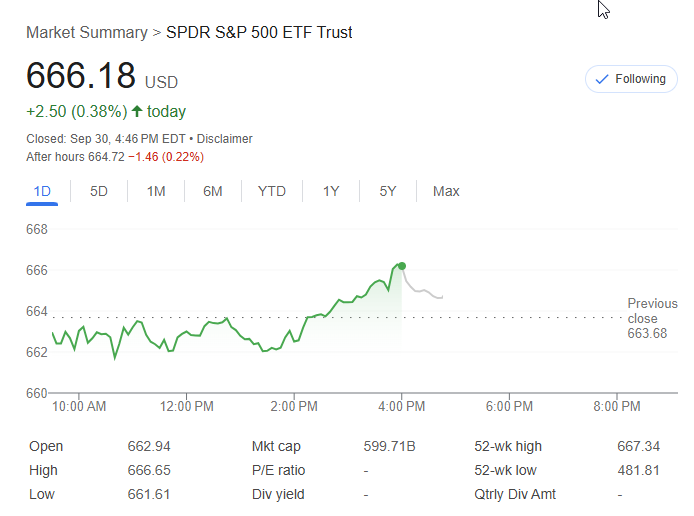This screenshot has width=694, height=516.
Task: Click the Previous close 663.68 label
Action: click(x=652, y=318)
